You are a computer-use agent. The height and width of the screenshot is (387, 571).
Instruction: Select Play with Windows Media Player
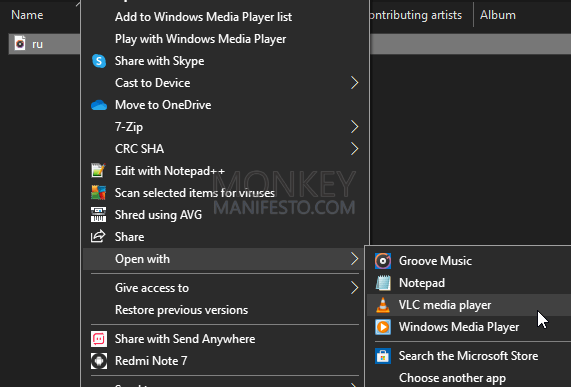pos(201,39)
